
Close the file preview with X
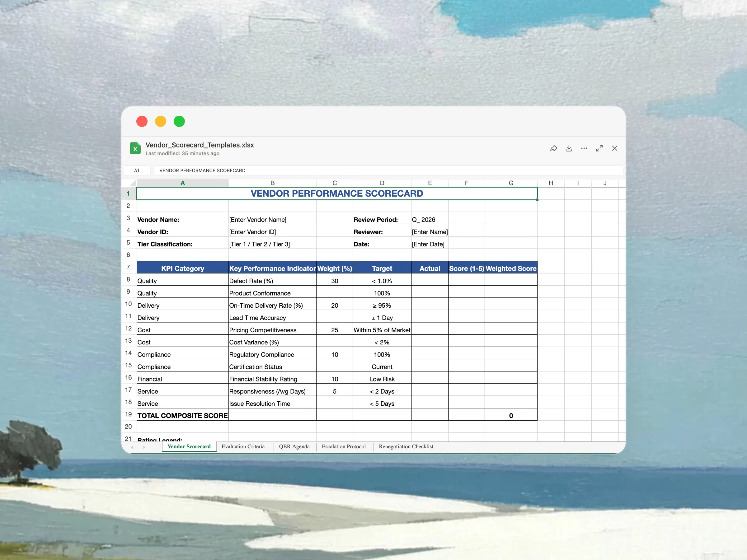pos(614,148)
